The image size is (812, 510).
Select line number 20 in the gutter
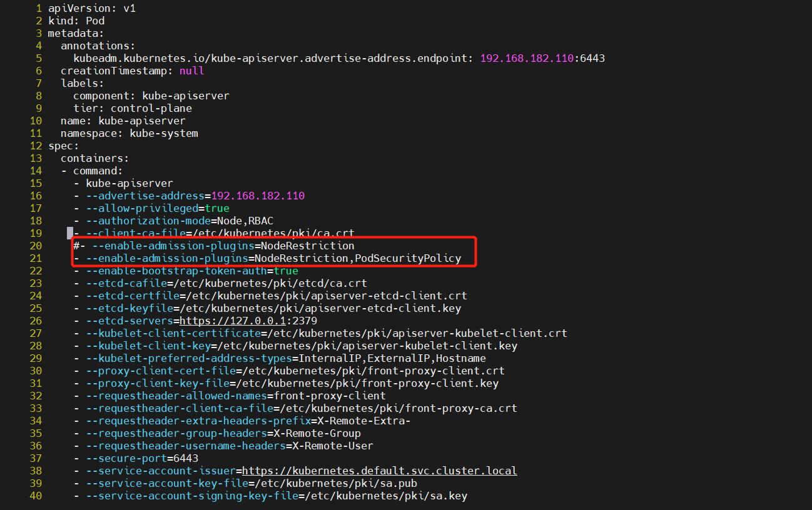(36, 246)
